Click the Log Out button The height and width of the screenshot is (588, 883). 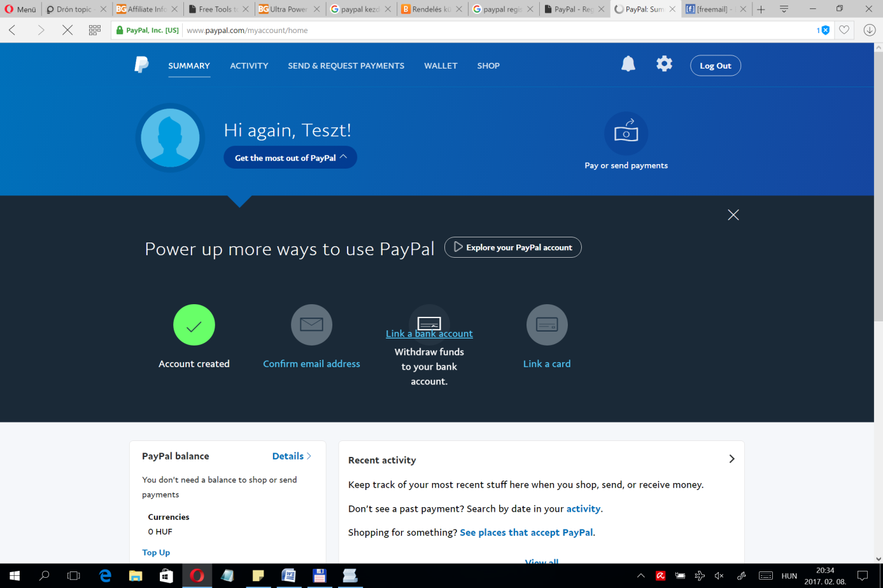pyautogui.click(x=716, y=66)
